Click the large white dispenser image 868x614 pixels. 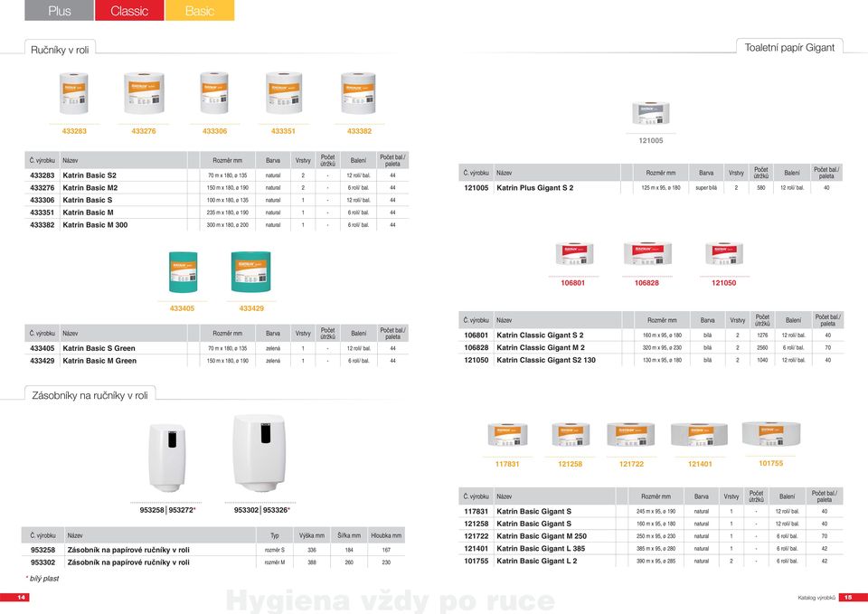coord(259,453)
